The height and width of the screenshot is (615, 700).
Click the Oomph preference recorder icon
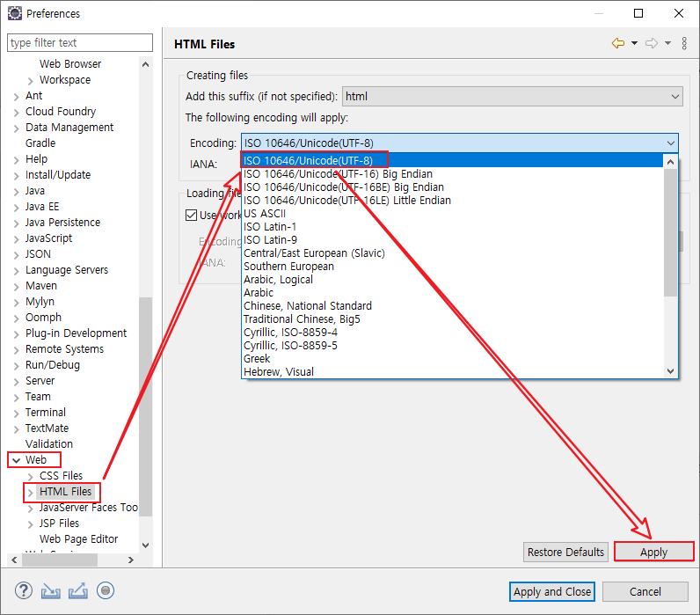106,590
